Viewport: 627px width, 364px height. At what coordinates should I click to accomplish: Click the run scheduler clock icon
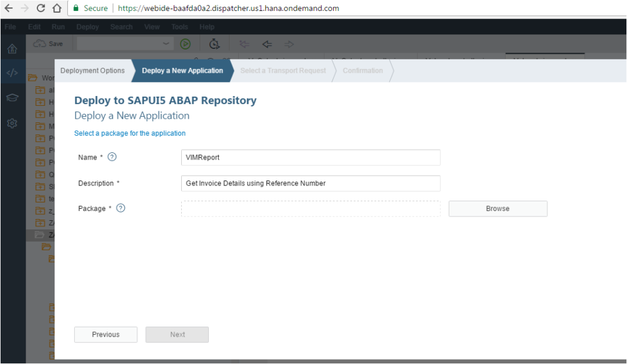click(214, 43)
